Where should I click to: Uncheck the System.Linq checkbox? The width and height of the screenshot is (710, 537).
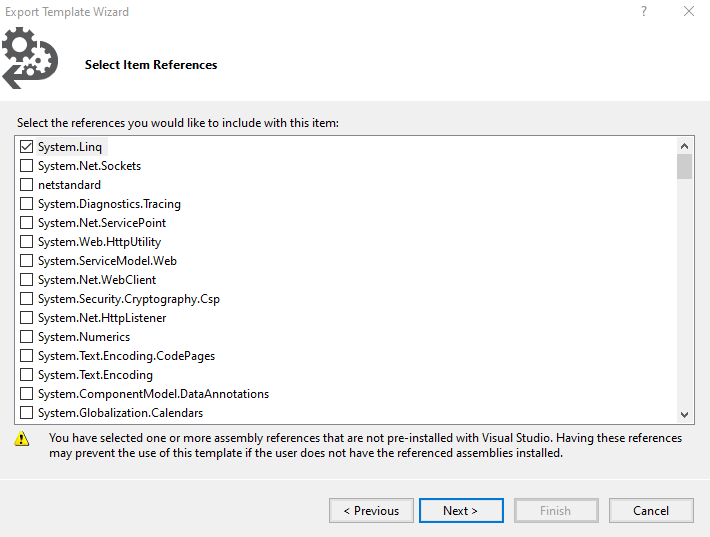pos(26,147)
